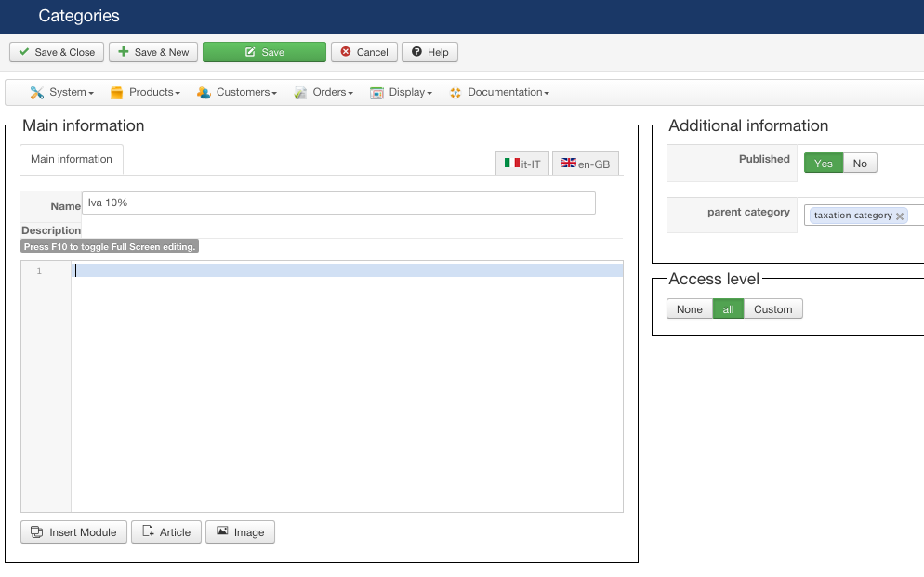Set access level to all

coord(729,309)
